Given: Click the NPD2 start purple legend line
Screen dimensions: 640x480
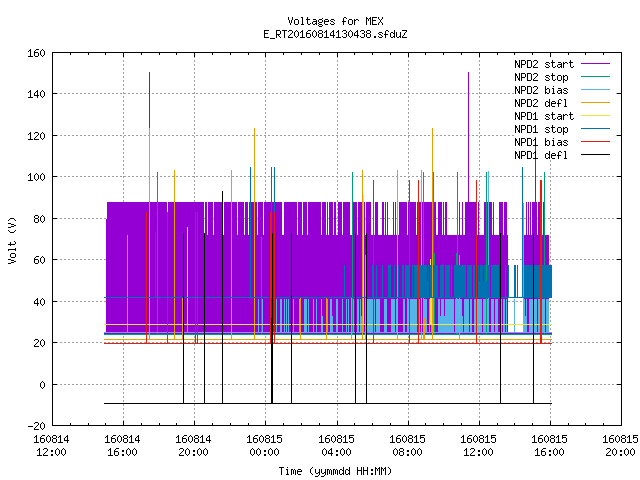Looking at the screenshot, I should (595, 64).
